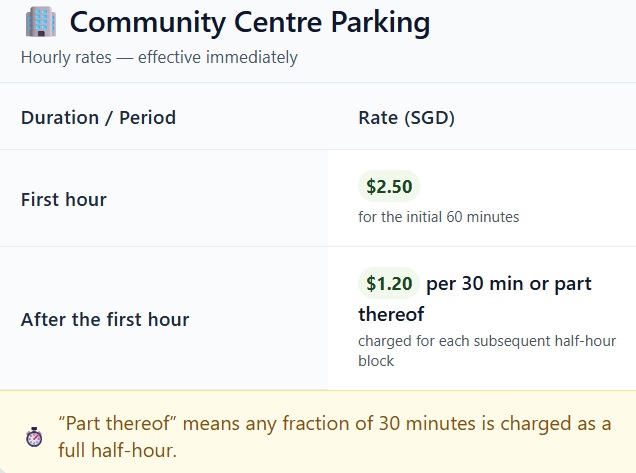Click "for the initial 60 minutes" caption
Viewport: 636px width, 473px height.
(438, 216)
